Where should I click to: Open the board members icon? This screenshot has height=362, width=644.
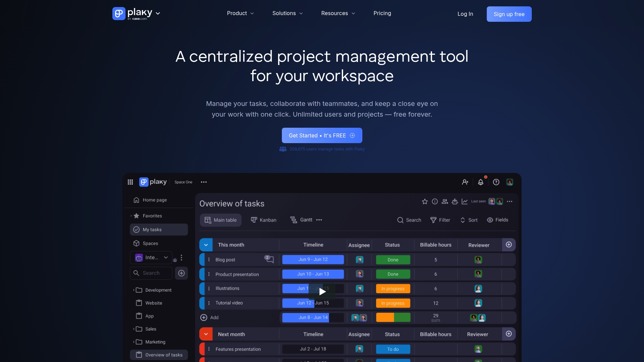point(445,201)
